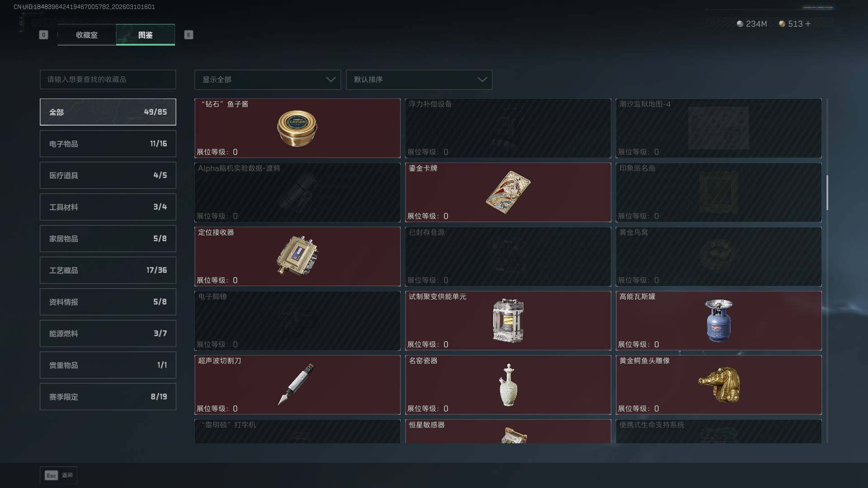The width and height of the screenshot is (868, 488).
Task: Click the ultrasonic cutting knife icon
Action: (x=296, y=384)
